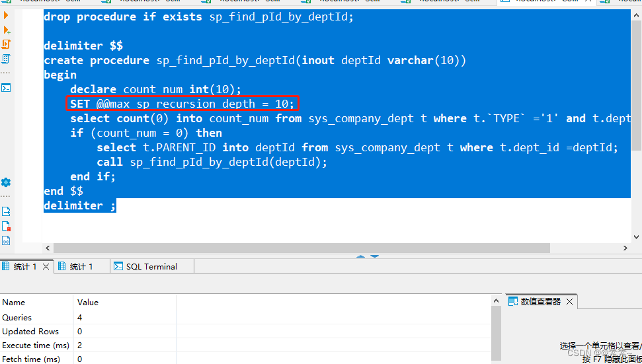
Task: Click the if (count_num = 0) then line
Action: (146, 133)
